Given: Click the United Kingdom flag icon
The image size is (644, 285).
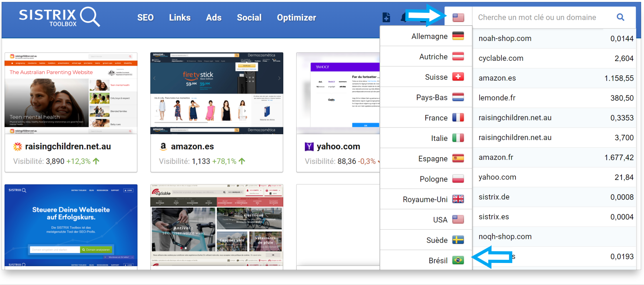Looking at the screenshot, I should pyautogui.click(x=458, y=199).
